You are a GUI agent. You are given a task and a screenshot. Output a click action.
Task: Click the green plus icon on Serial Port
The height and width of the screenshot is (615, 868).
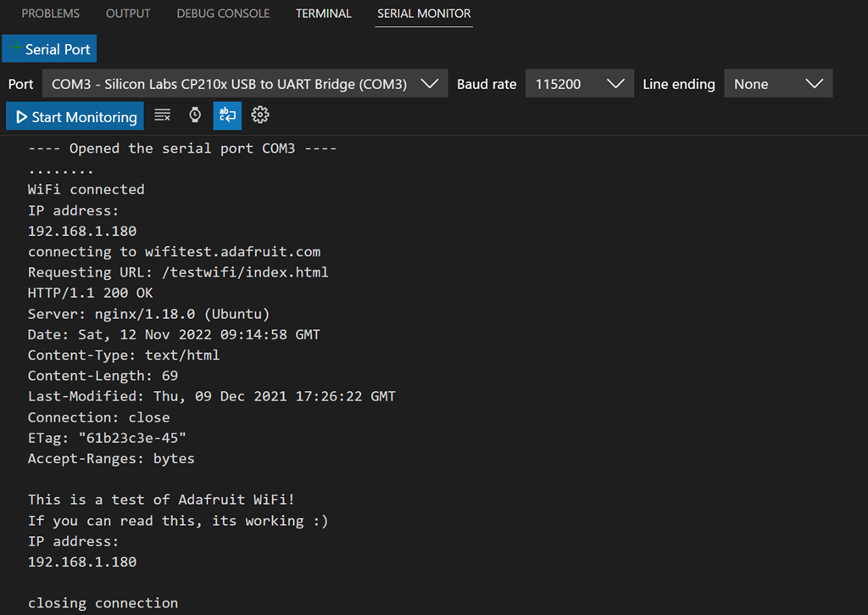[15, 48]
